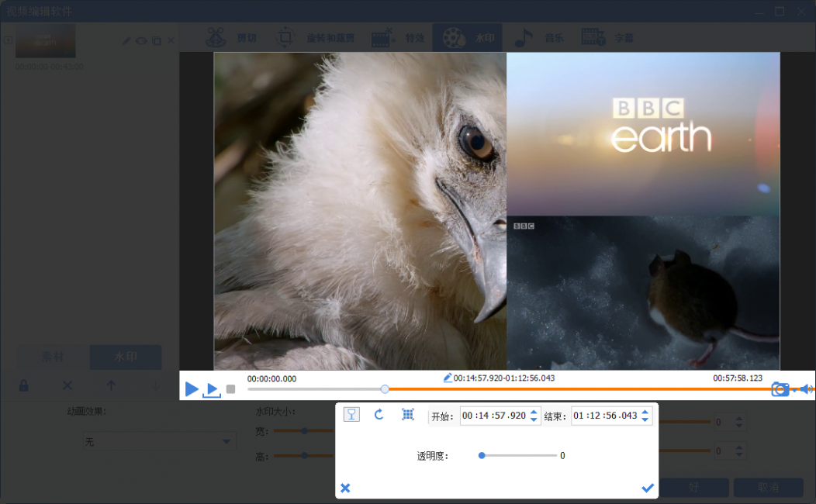Click the pencil icon beside the time range
Screen dimensions: 816x504
point(447,378)
